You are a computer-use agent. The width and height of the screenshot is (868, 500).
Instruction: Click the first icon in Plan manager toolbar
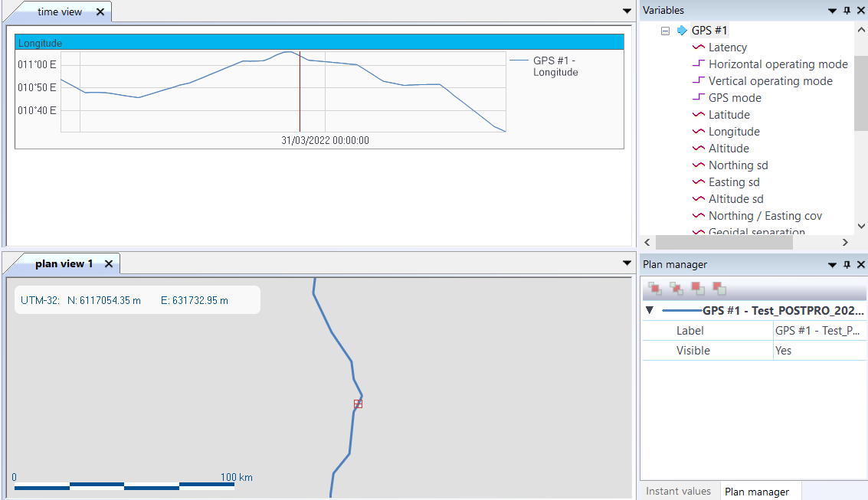pyautogui.click(x=654, y=289)
